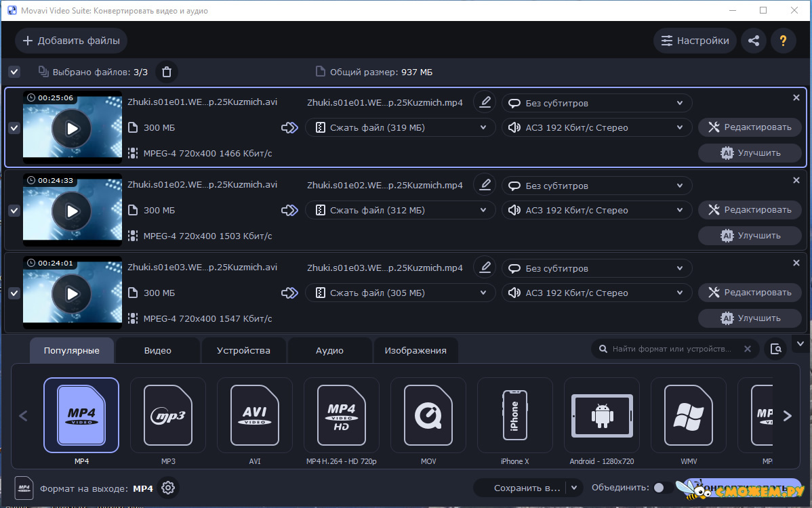Clear the format search field
812x508 pixels.
click(747, 350)
